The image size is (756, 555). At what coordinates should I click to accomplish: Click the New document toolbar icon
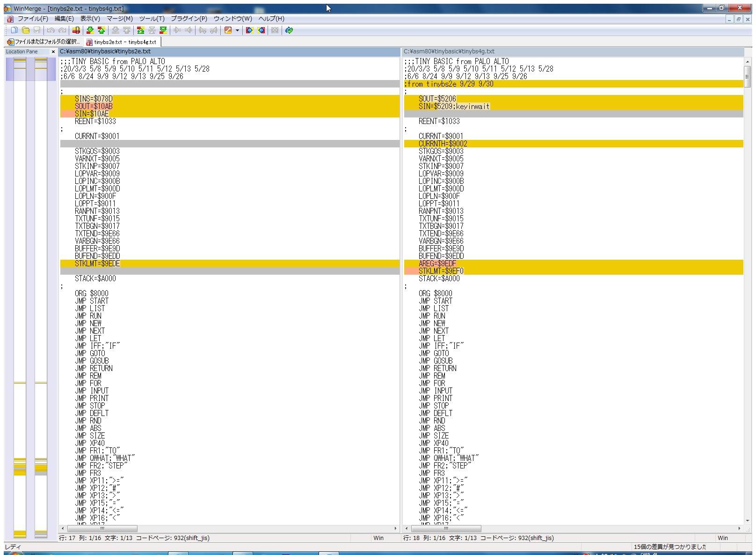tap(15, 30)
